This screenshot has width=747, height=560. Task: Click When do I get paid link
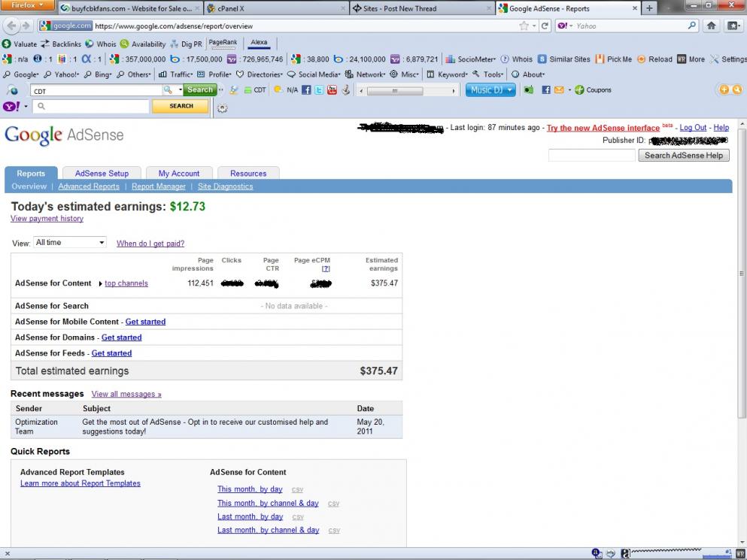pos(150,244)
